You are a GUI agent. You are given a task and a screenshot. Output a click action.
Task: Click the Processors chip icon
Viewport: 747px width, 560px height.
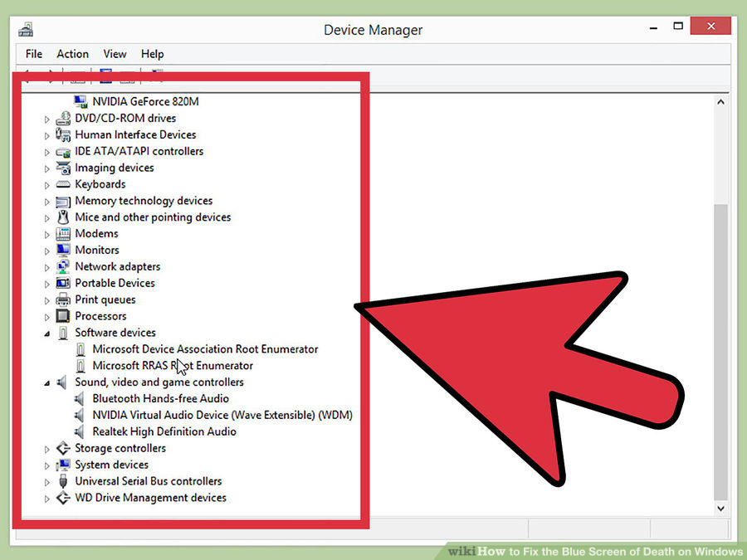tap(63, 316)
